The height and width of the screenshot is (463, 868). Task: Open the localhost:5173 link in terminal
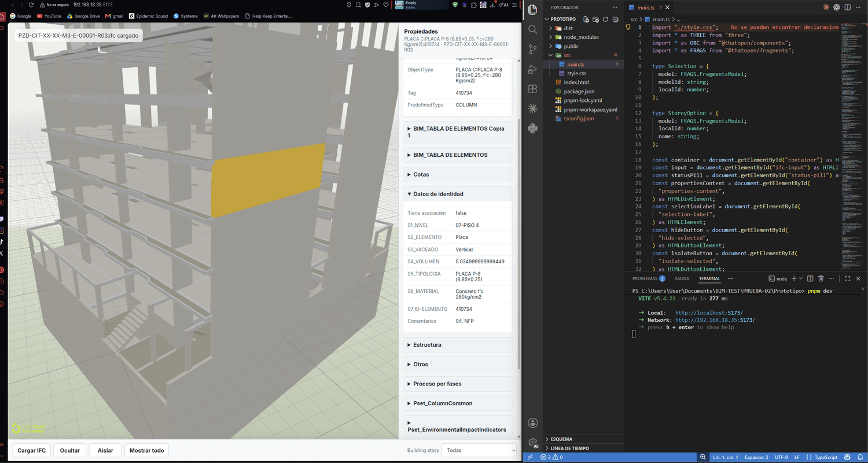tap(709, 313)
